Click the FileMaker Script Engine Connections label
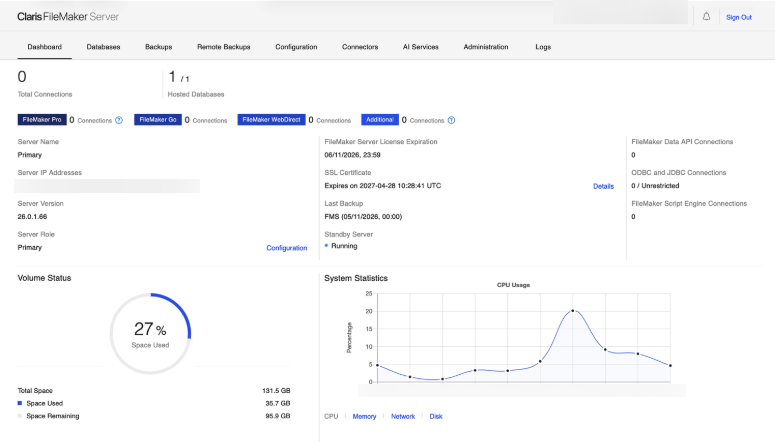Viewport: 775px width, 448px height. pyautogui.click(x=689, y=204)
